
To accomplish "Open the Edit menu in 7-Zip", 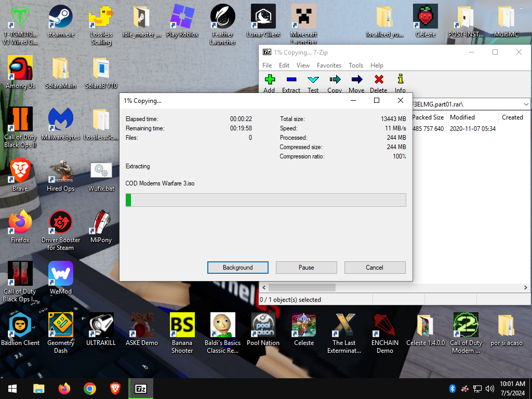I will point(284,65).
